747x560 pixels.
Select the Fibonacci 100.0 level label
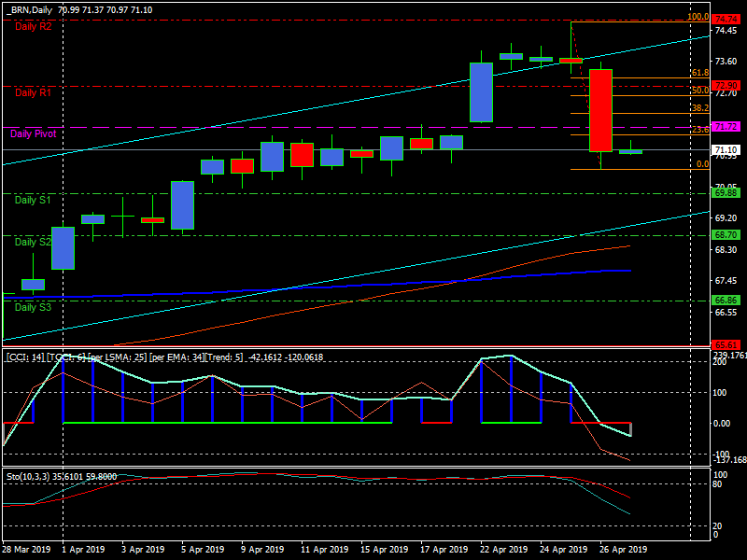698,17
